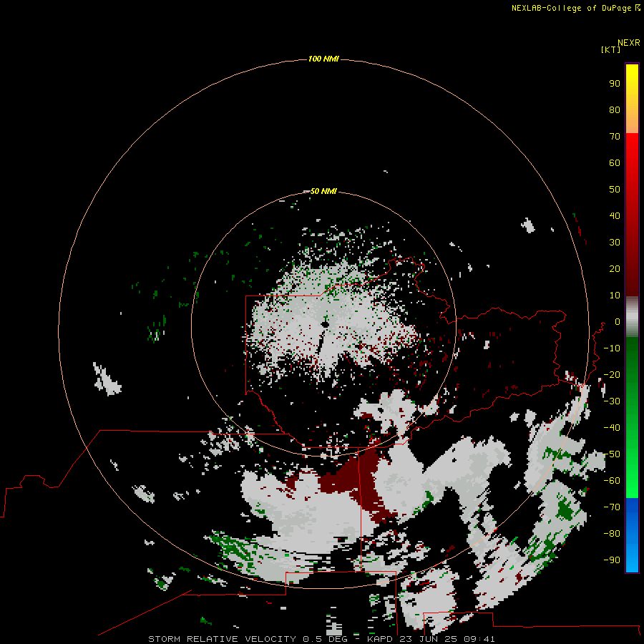The height and width of the screenshot is (644, 644).
Task: Click the 100 NMI range ring label
Action: click(x=323, y=59)
